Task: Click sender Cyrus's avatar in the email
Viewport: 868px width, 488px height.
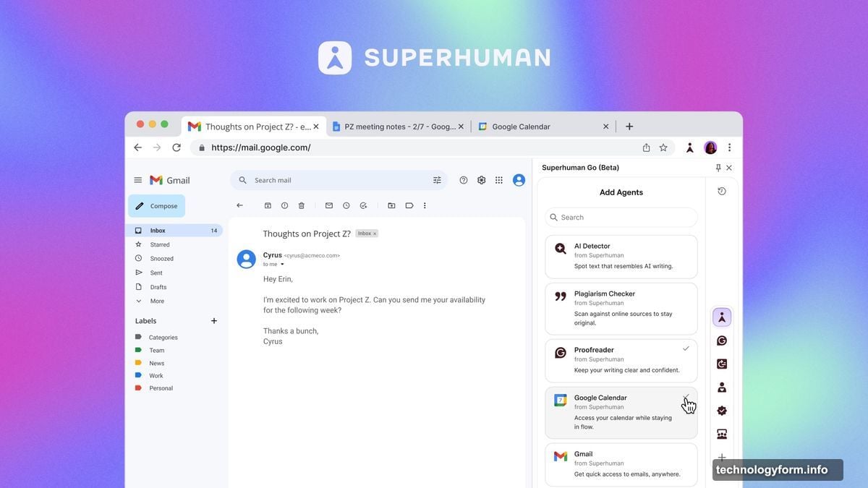Action: click(x=247, y=259)
